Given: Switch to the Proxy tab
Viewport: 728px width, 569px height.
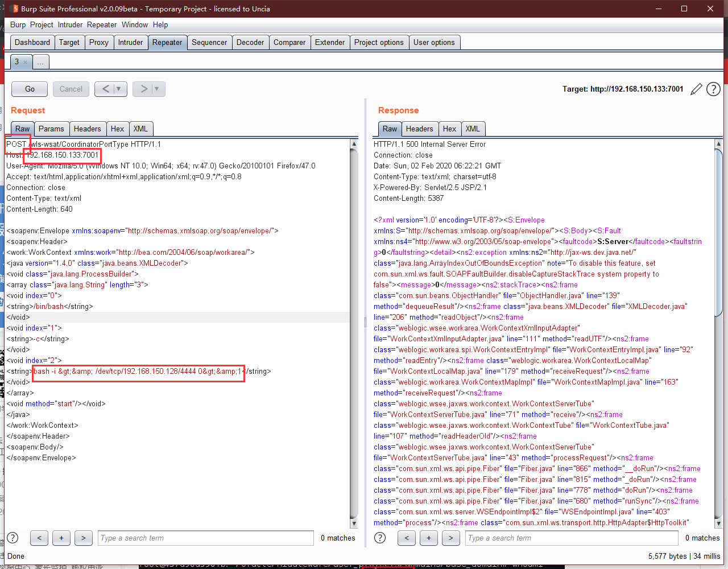Looking at the screenshot, I should point(99,42).
